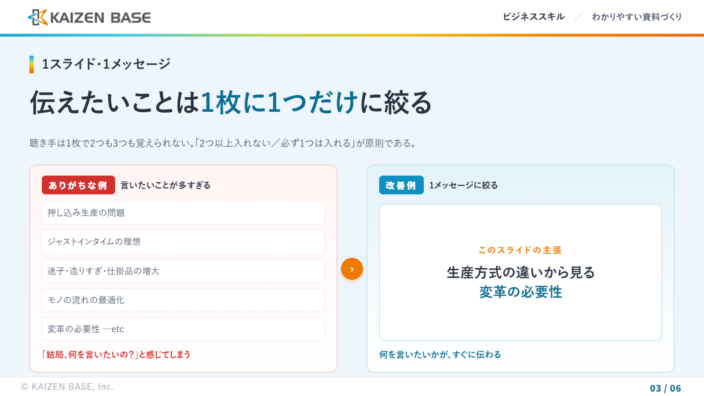
Task: Click the 何を言いたいかが、すぐに伝わる note
Action: pyautogui.click(x=440, y=354)
